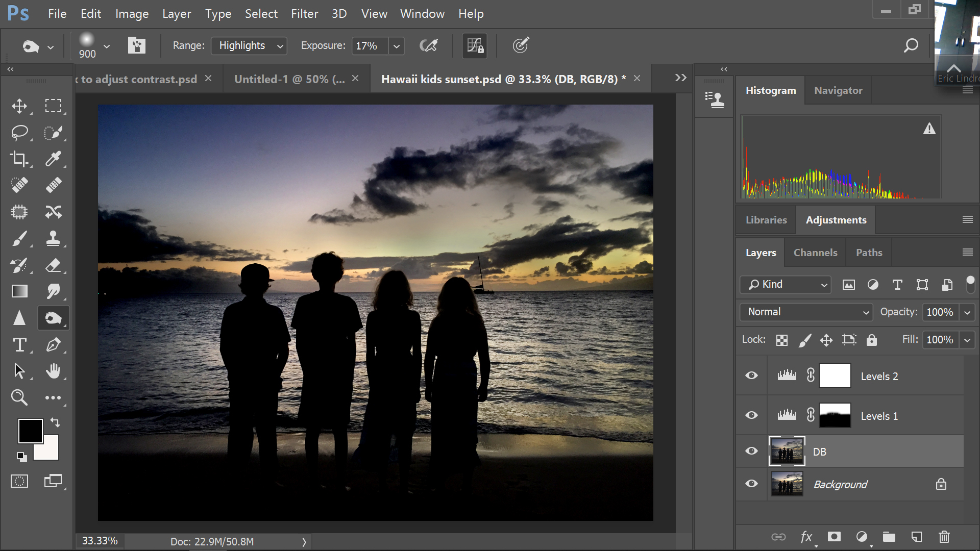Open the Fill slider dropdown arrow
980x551 pixels.
click(967, 340)
